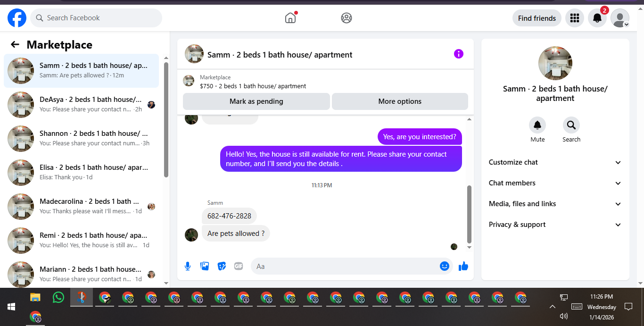Viewport: 644px width, 326px height.
Task: Open the GIF picker icon
Action: [x=239, y=266]
